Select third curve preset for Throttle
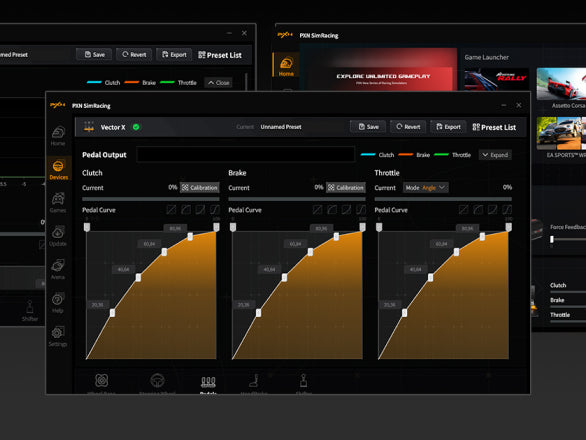 pos(493,209)
